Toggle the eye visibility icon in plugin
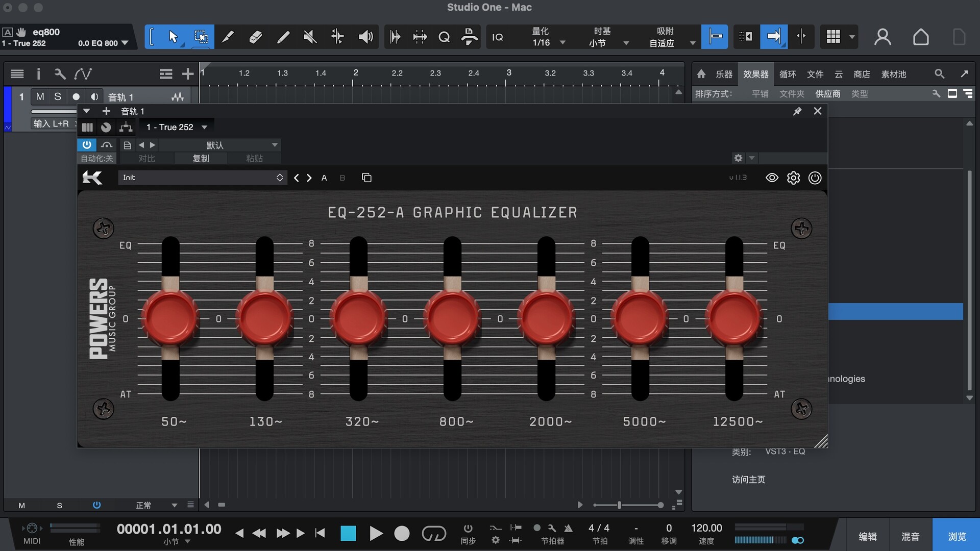 coord(772,178)
